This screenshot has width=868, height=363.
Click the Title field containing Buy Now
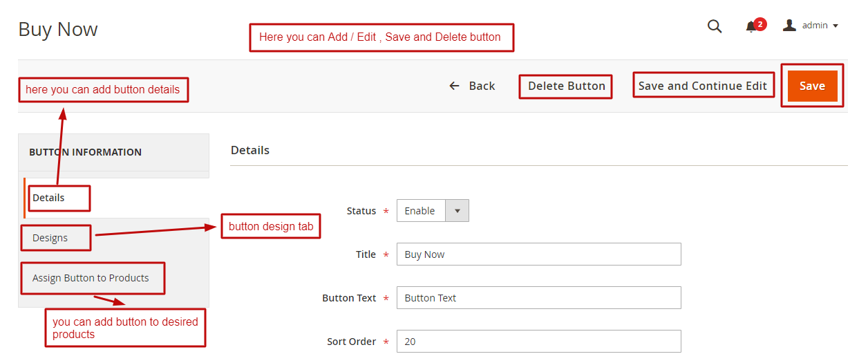(538, 254)
